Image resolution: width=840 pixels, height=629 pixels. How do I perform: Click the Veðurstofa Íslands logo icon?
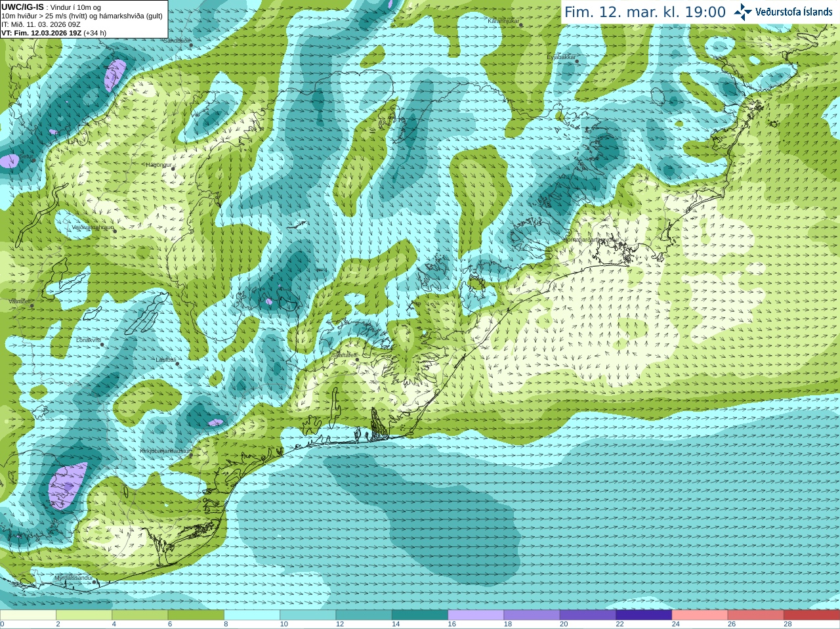point(743,12)
